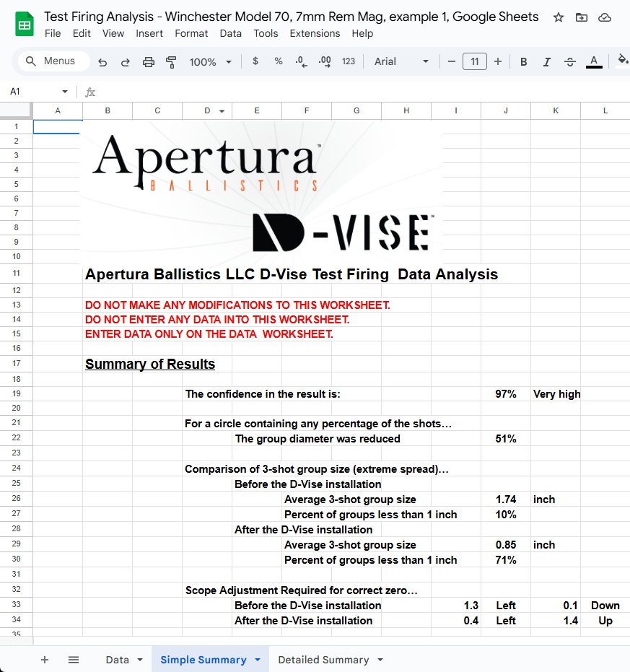Open More number formats (123) icon
Viewport: 630px width, 672px height.
349,61
